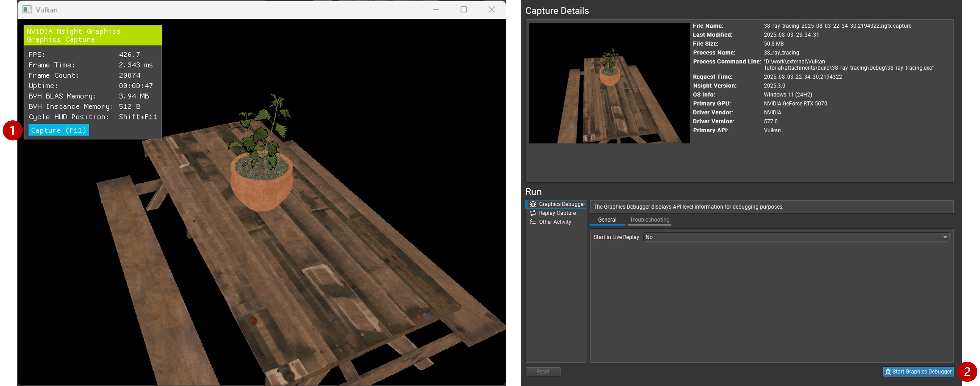Start the Graphics Debugger

click(x=918, y=372)
